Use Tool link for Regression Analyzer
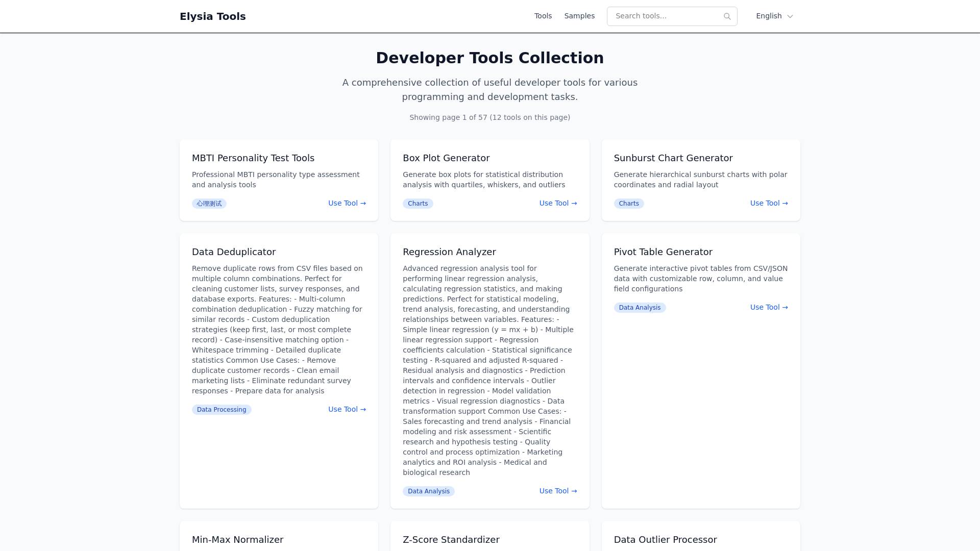 pos(558,491)
